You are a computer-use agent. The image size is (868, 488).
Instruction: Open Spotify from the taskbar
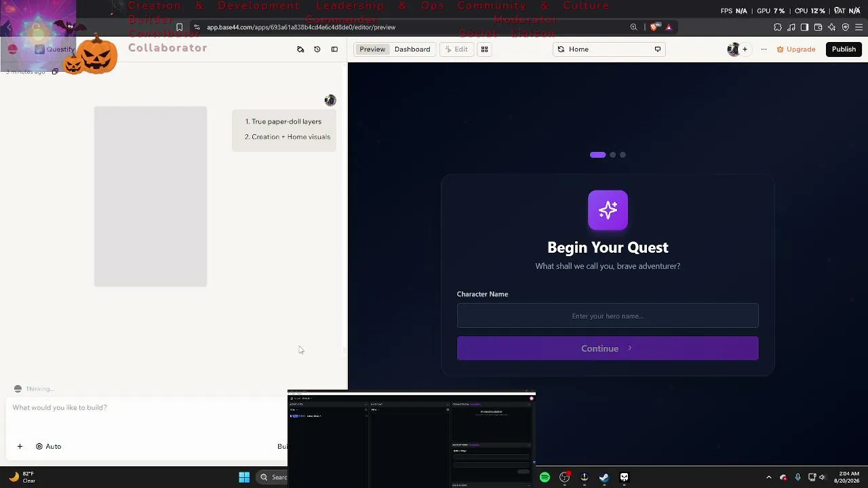545,478
